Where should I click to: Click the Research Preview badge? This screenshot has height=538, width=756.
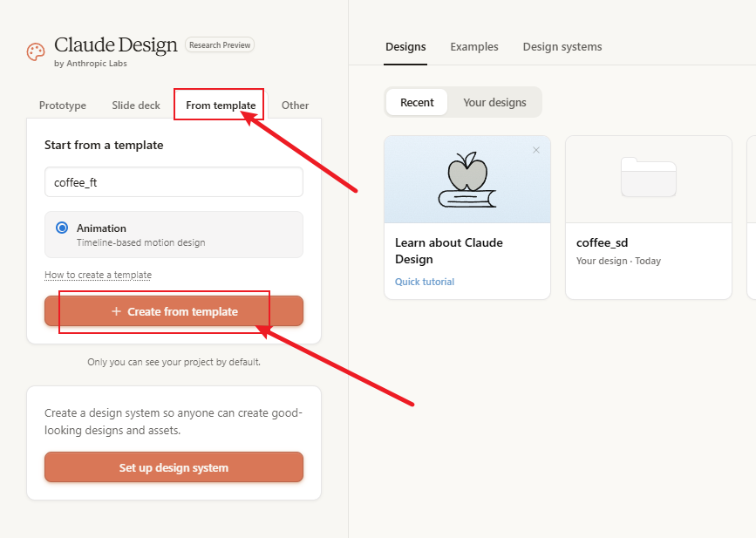(x=220, y=44)
